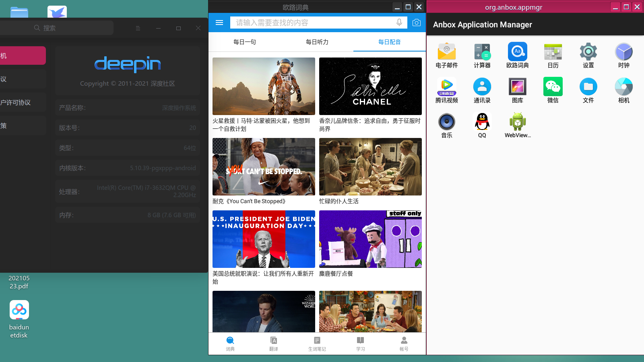This screenshot has height=362, width=644.
Task: Open the 音乐 music app icon
Action: click(447, 122)
